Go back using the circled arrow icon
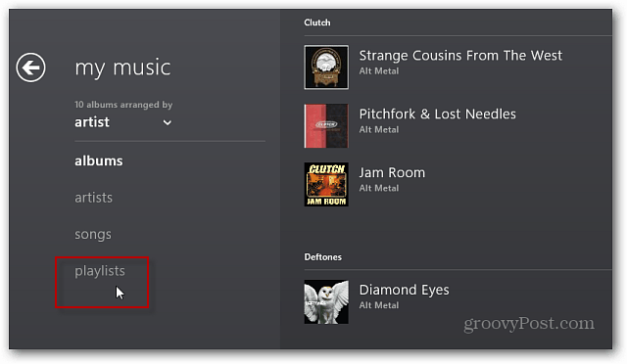 coord(30,68)
